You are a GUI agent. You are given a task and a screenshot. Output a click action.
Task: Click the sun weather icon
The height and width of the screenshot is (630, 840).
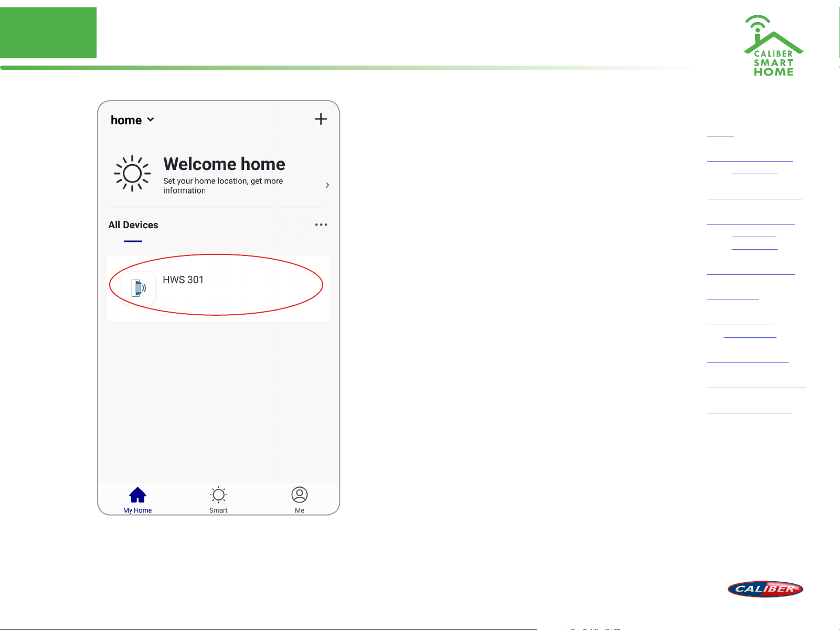pyautogui.click(x=132, y=173)
